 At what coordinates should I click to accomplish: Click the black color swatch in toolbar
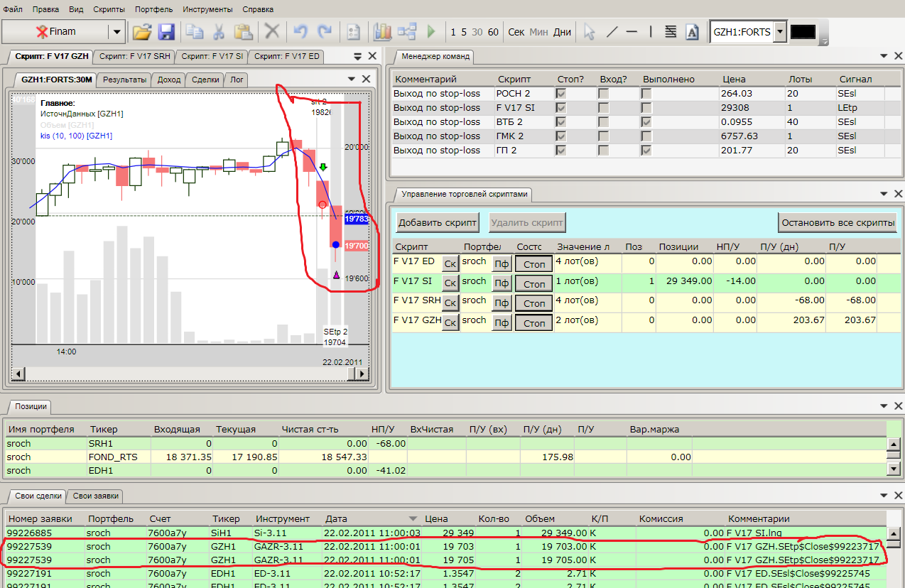[x=803, y=32]
